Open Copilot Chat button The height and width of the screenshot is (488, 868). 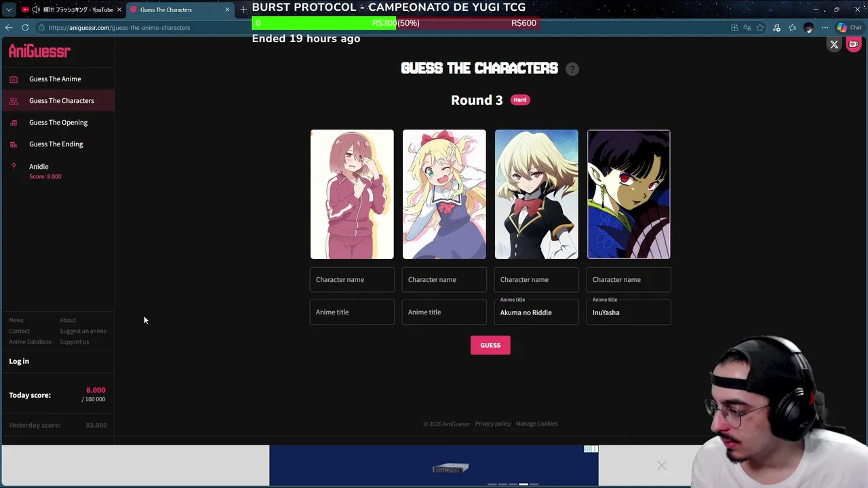(x=849, y=28)
